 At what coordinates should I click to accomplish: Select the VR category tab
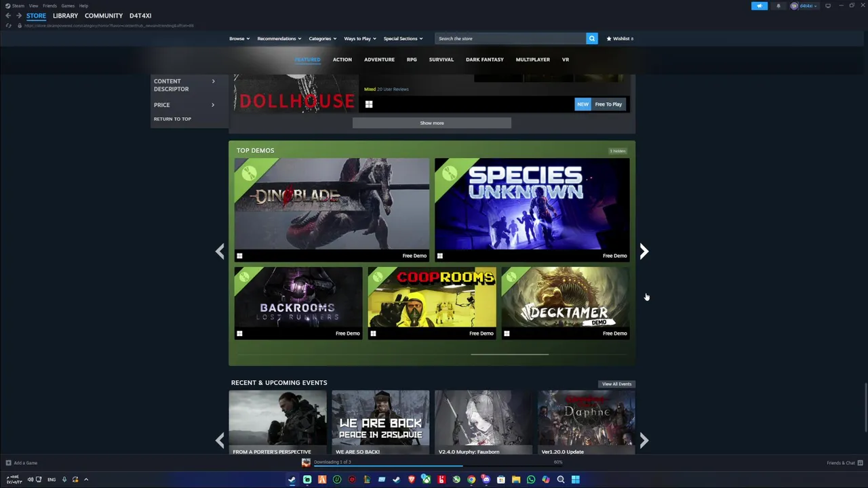[566, 60]
